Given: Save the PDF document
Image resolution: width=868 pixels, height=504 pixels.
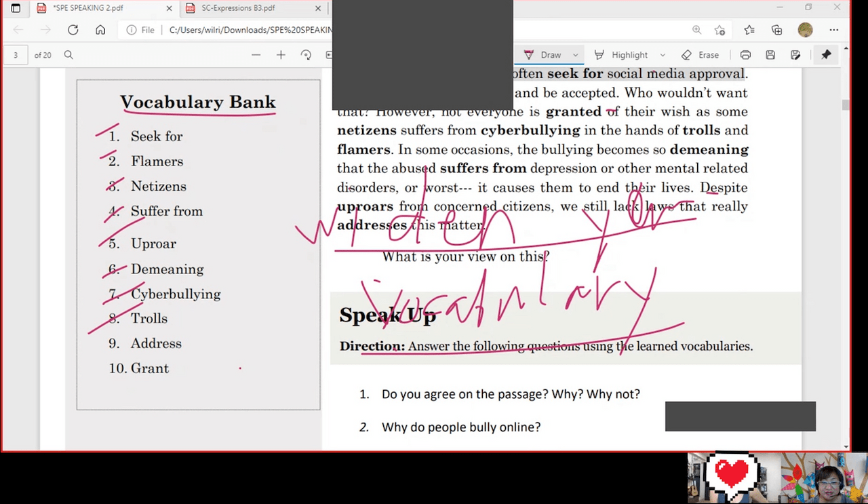Looking at the screenshot, I should click(770, 55).
